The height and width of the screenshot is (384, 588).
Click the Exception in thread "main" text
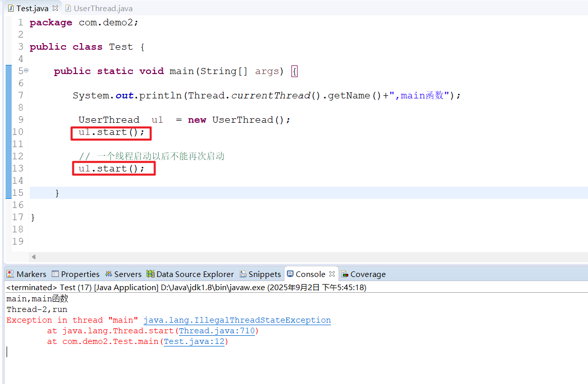coord(72,320)
